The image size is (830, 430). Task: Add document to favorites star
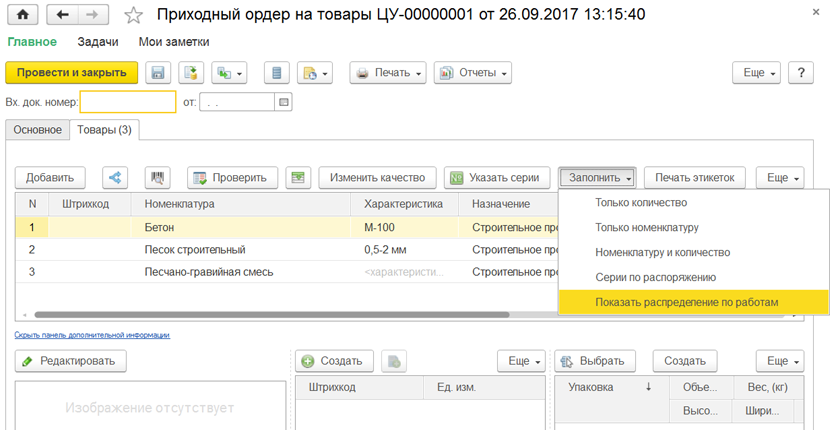(133, 15)
